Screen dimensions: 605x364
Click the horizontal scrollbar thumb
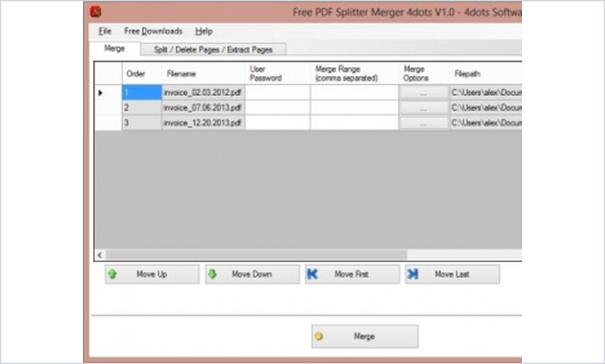[256, 255]
